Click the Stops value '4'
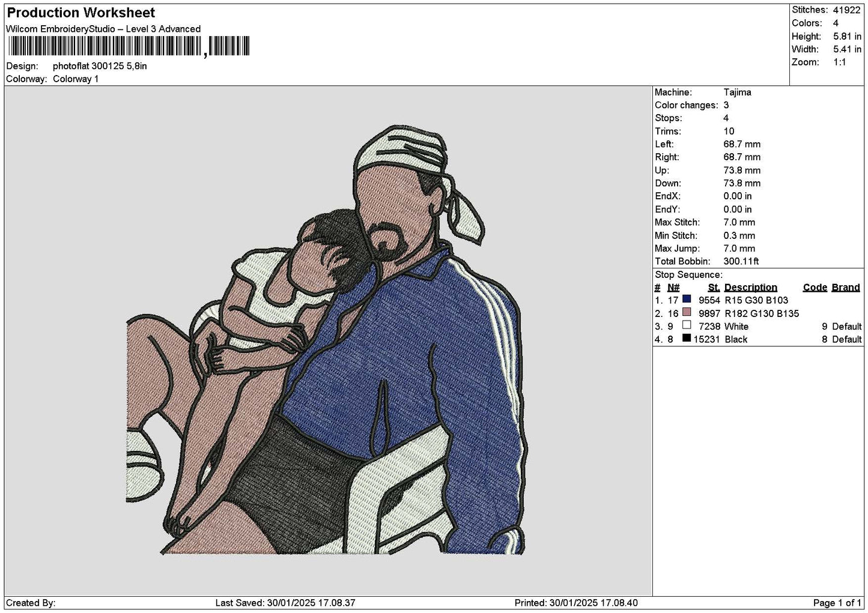The height and width of the screenshot is (613, 868). point(726,118)
